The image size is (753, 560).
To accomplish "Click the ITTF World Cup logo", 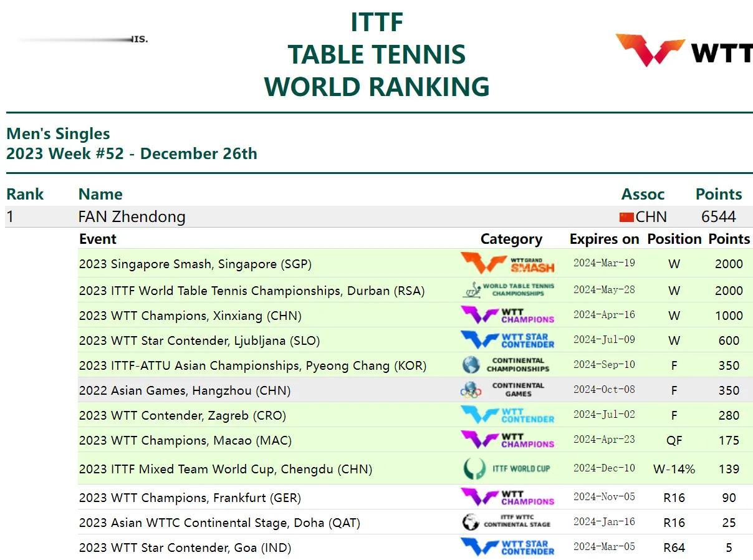I will (x=507, y=468).
